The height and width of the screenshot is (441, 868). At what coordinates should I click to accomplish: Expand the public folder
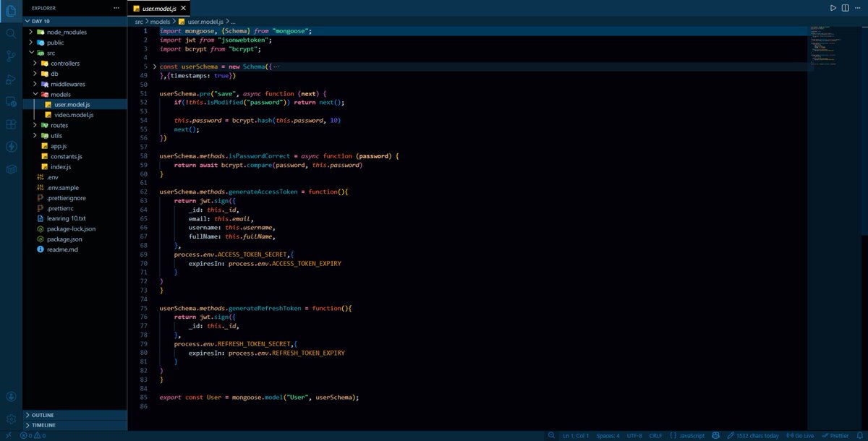click(x=75, y=42)
